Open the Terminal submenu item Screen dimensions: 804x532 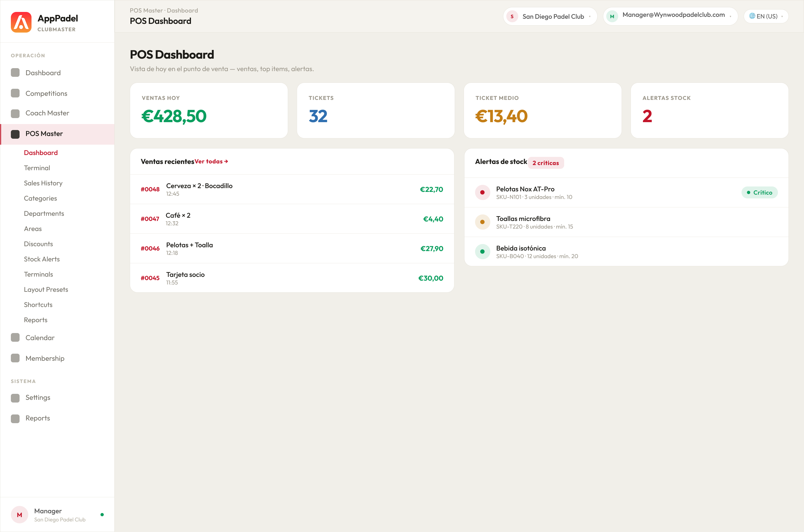point(37,168)
